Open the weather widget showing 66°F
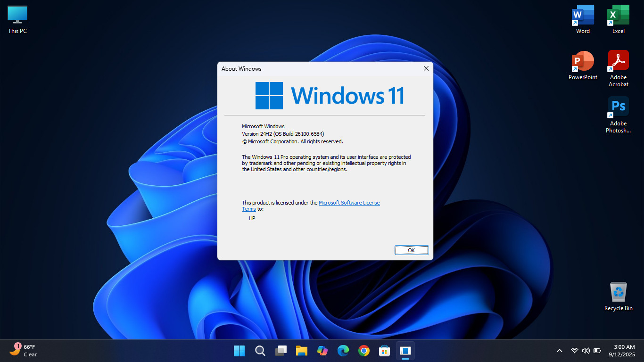 23,350
